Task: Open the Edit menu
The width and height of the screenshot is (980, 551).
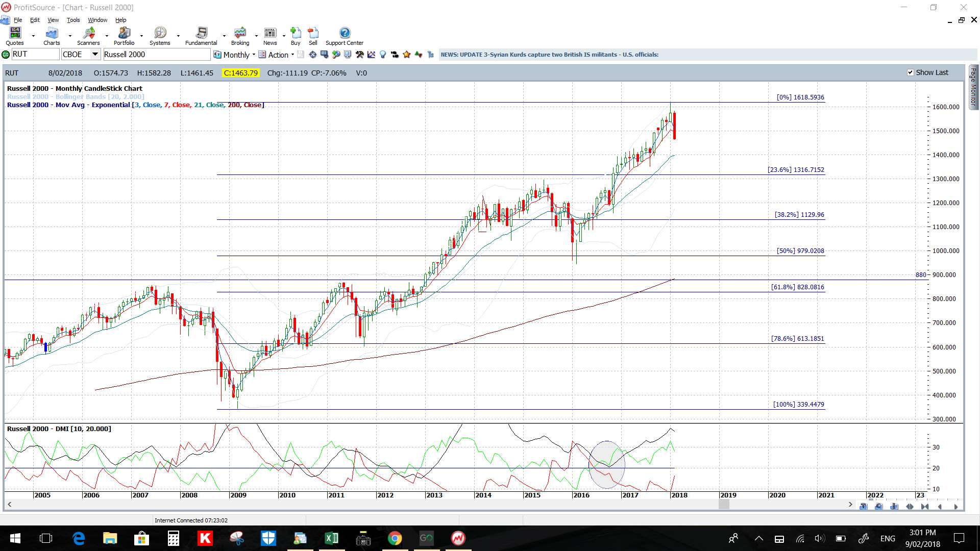Action: 35,20
